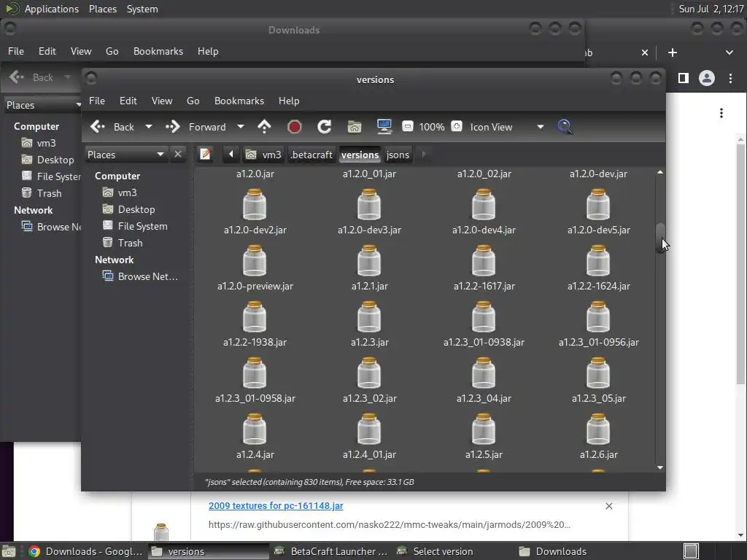The width and height of the screenshot is (747, 560).
Task: Click .betacraft path bar button
Action: point(311,155)
